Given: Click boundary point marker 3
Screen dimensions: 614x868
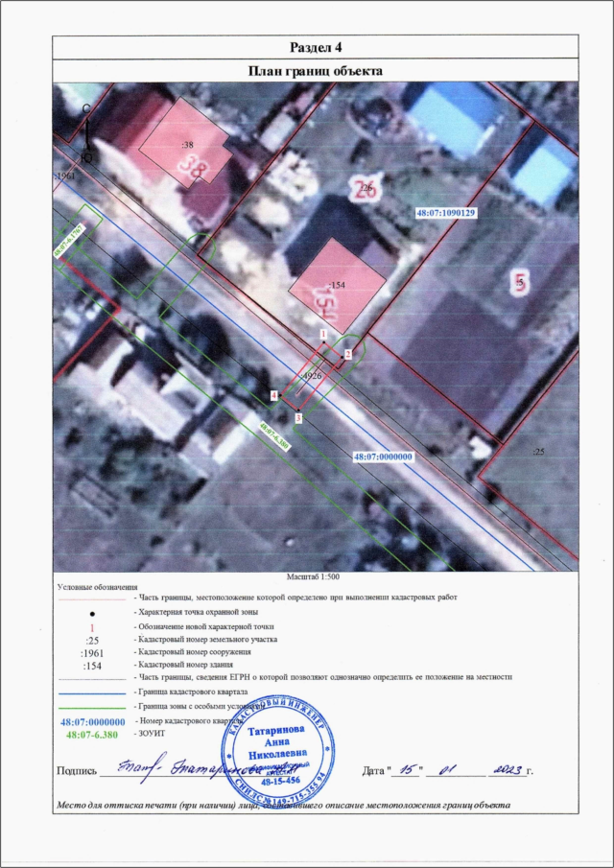Looking at the screenshot, I should 298,418.
